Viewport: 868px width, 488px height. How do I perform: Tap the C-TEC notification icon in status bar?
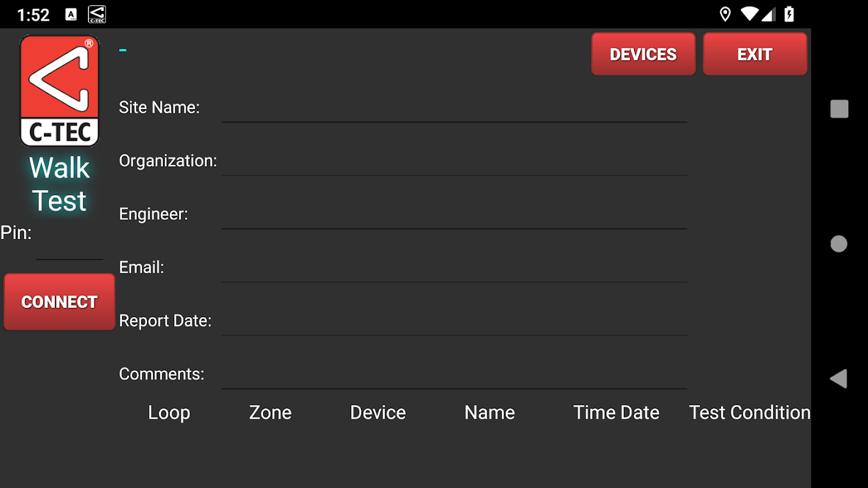(96, 14)
